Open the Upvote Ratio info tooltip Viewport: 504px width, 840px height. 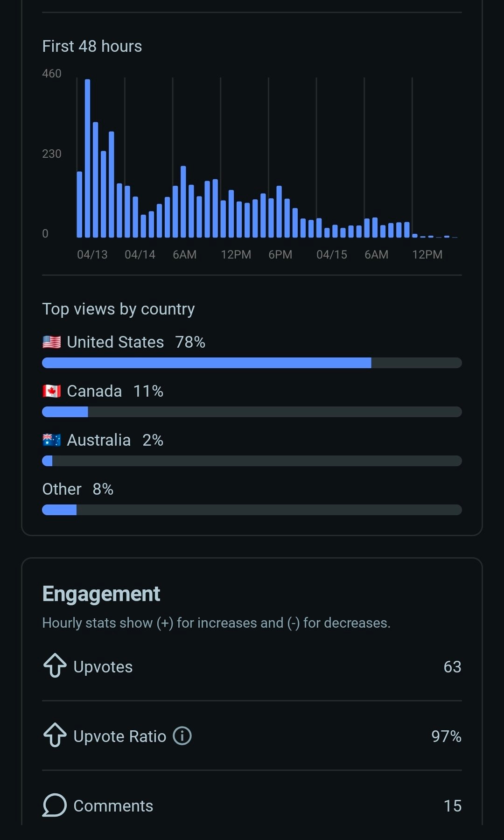pyautogui.click(x=182, y=736)
